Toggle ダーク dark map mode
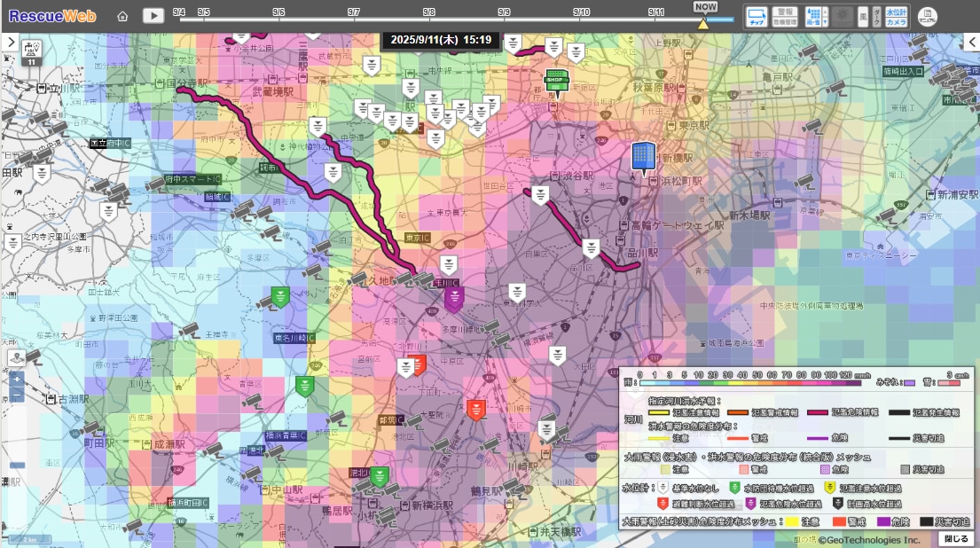Viewport: 980px width, 548px height. coord(876,16)
